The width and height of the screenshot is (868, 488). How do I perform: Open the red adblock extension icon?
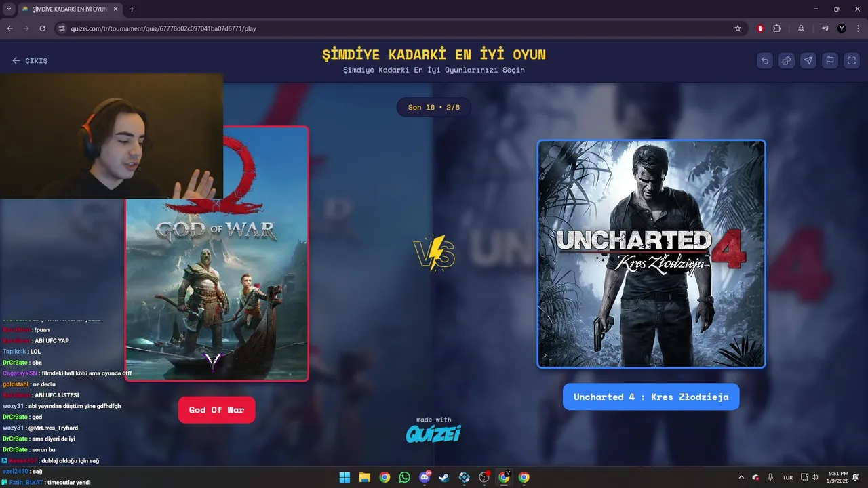761,28
